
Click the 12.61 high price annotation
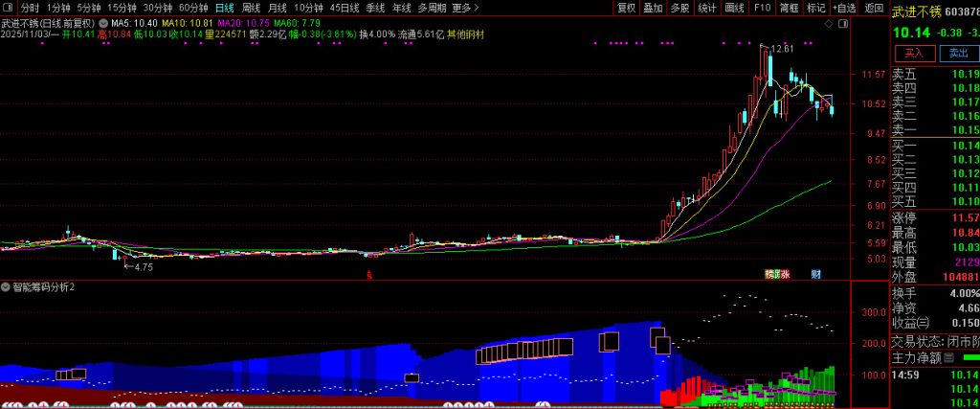pyautogui.click(x=782, y=49)
